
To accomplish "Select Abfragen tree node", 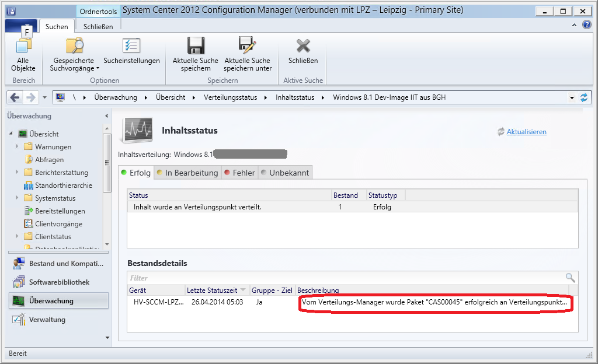I will pyautogui.click(x=49, y=159).
